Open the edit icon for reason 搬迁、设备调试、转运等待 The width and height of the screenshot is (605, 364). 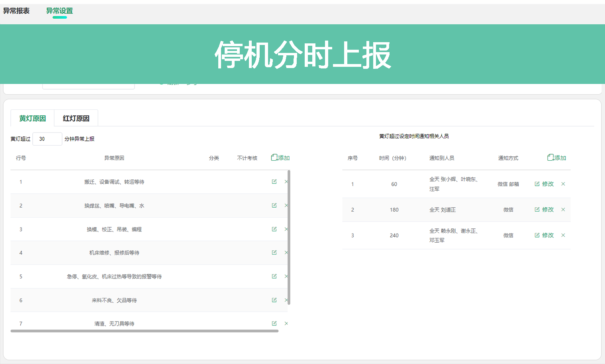[274, 181]
